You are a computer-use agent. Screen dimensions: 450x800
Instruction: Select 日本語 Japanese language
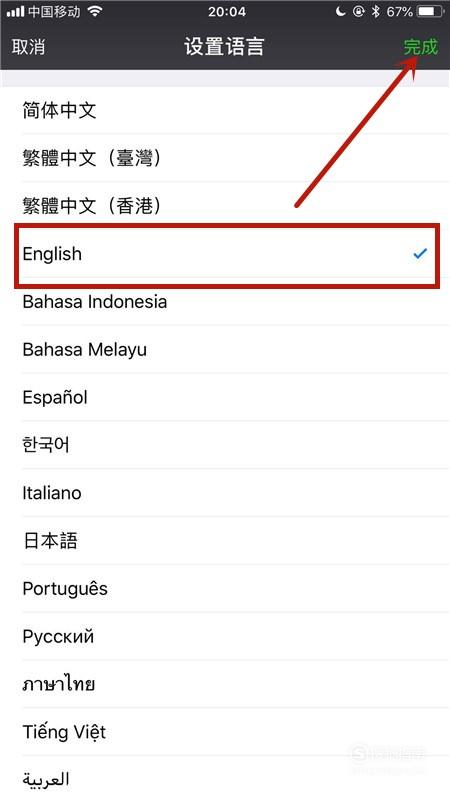[x=225, y=541]
